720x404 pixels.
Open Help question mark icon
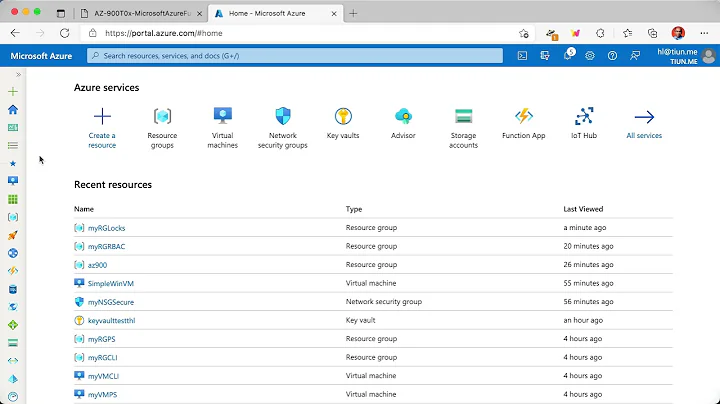click(612, 56)
